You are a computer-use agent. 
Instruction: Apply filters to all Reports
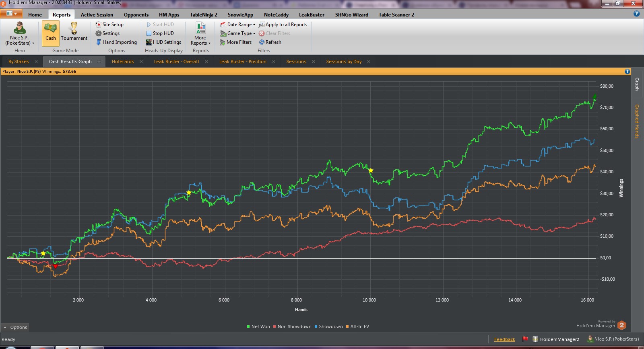[283, 25]
